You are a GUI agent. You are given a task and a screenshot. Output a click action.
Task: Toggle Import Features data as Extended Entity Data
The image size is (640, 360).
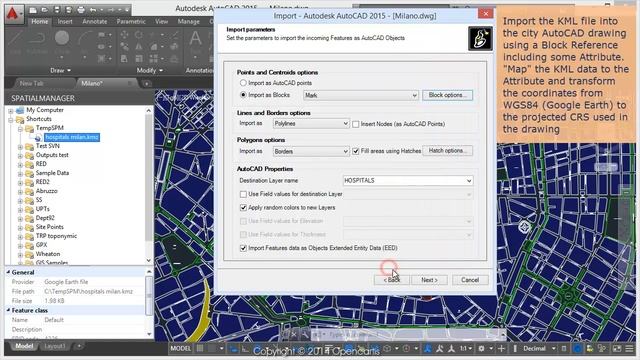pos(243,248)
